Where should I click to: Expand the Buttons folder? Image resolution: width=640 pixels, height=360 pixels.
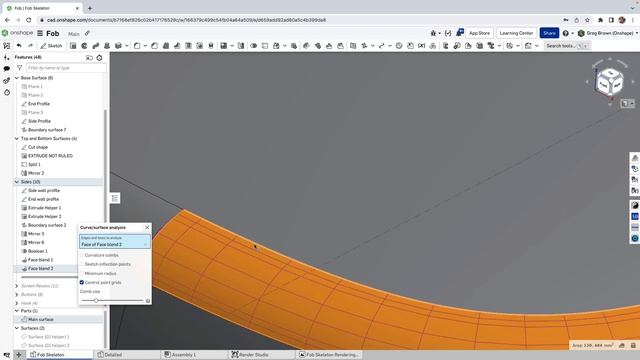[x=17, y=294]
